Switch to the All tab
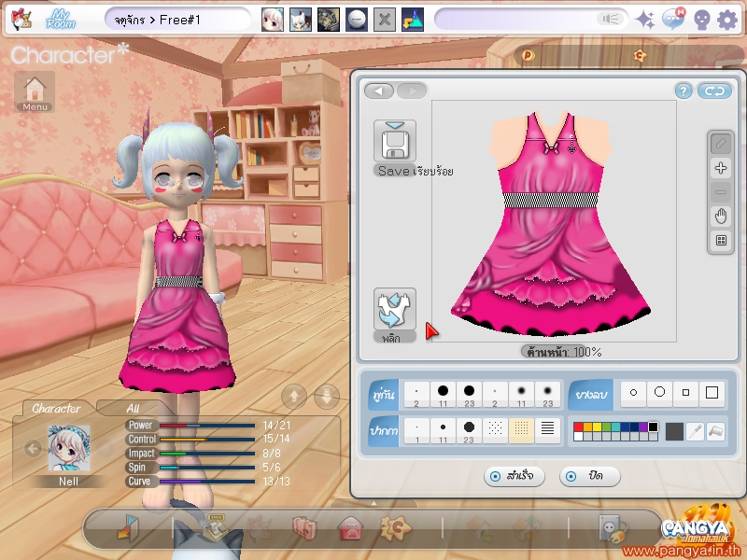 point(133,408)
